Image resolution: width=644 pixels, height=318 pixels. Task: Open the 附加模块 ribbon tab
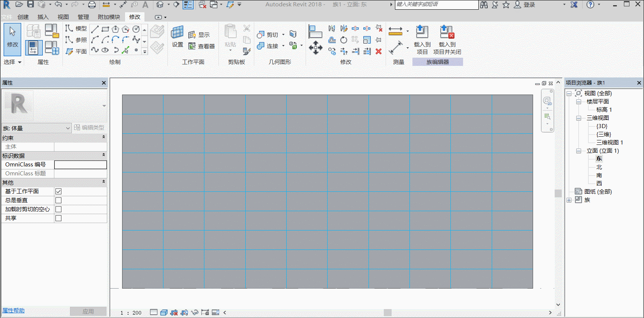[109, 17]
